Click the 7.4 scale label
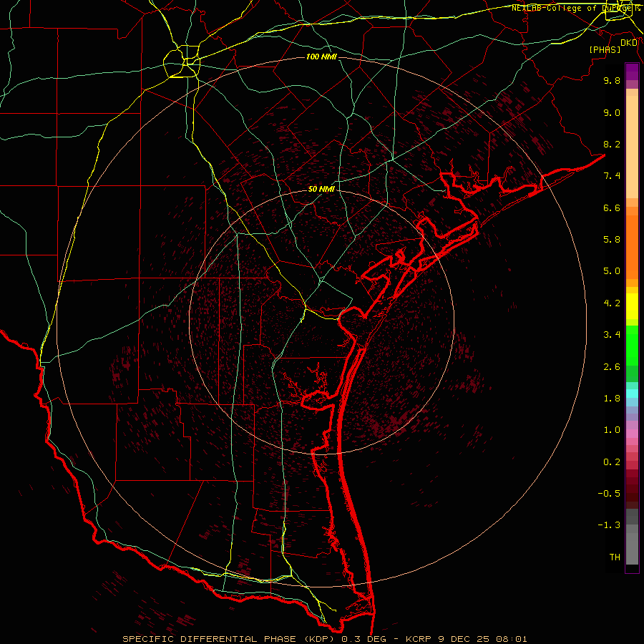644x644 pixels. tap(612, 176)
